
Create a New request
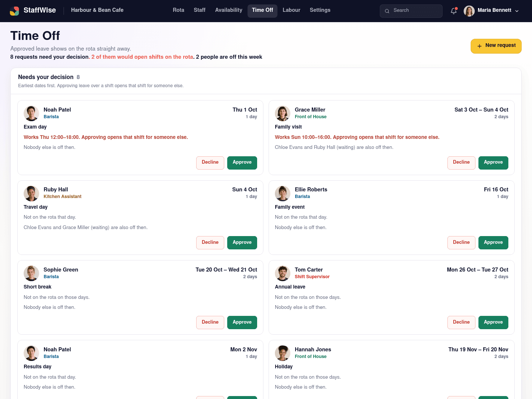click(x=496, y=46)
